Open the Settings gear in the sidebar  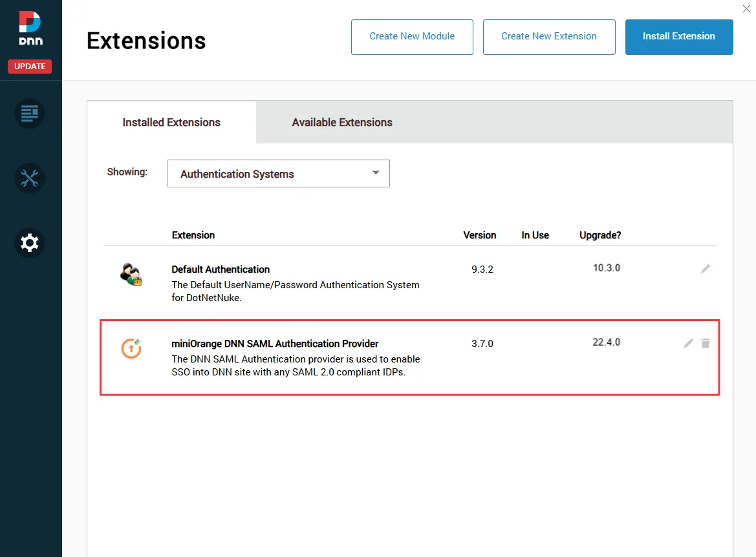(30, 243)
